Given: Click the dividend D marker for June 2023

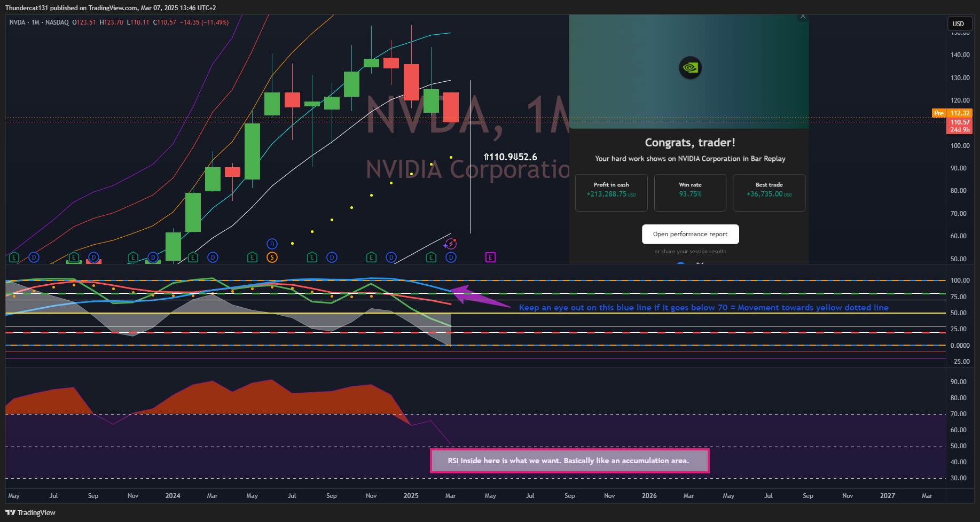Looking at the screenshot, I should [34, 258].
